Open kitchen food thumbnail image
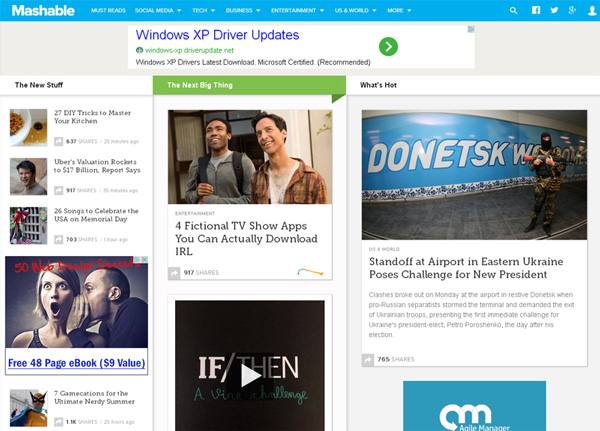600x431 pixels. tap(28, 127)
